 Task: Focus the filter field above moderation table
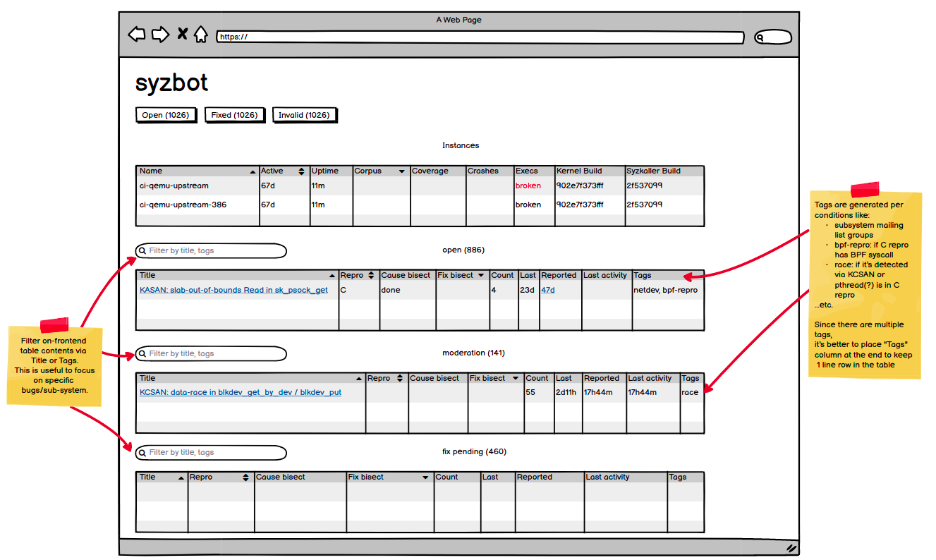(212, 353)
